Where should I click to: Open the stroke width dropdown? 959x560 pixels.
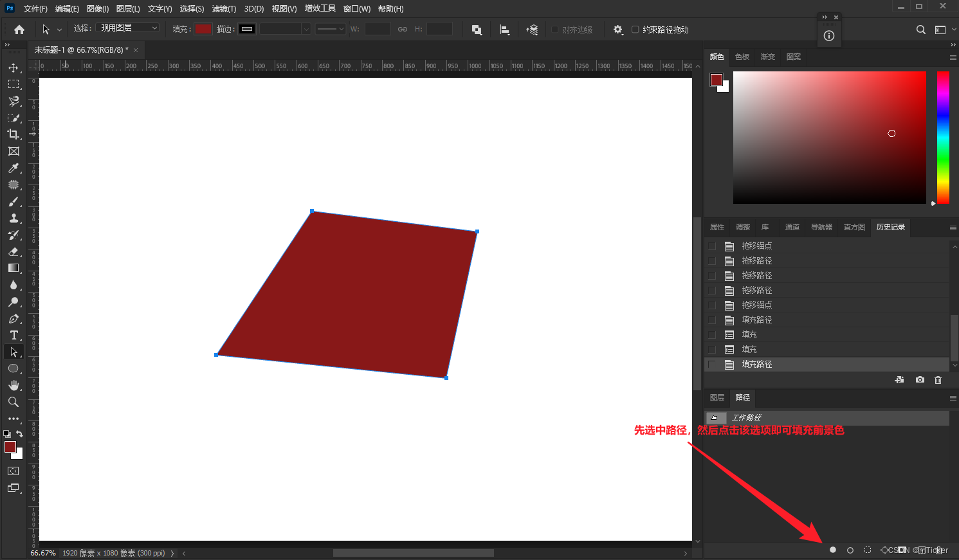click(x=306, y=29)
